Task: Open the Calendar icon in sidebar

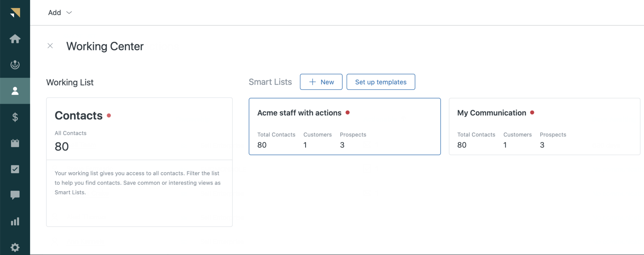Action: [x=15, y=143]
